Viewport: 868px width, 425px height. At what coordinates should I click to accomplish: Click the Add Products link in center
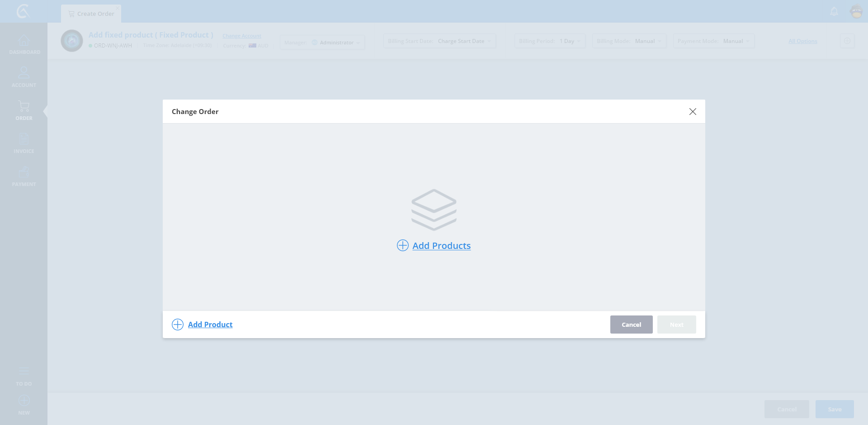tap(441, 246)
